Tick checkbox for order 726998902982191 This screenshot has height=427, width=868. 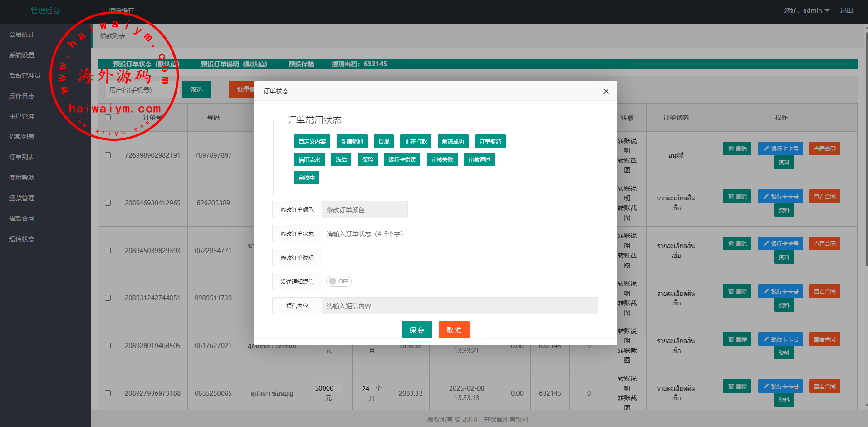(x=108, y=155)
